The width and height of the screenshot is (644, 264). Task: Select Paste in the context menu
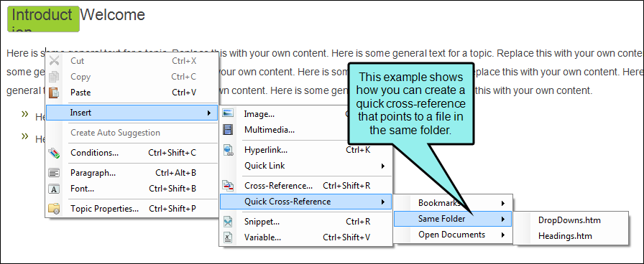(x=132, y=93)
